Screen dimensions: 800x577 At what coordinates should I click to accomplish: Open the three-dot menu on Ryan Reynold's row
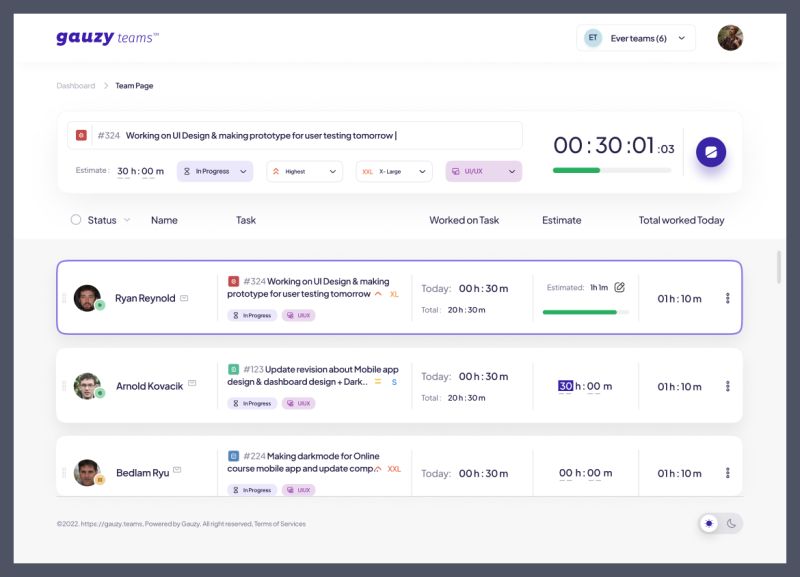[x=727, y=297]
